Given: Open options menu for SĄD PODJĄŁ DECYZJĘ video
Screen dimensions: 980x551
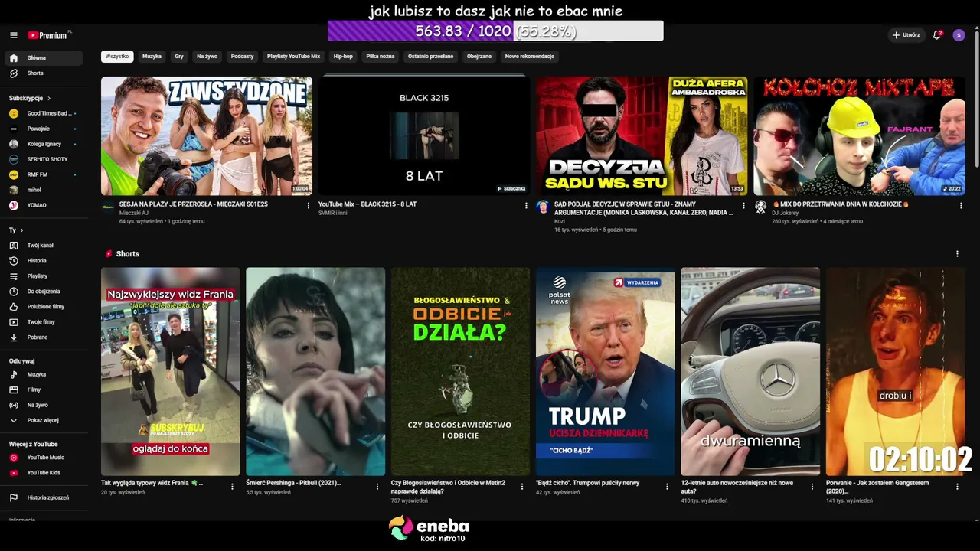Looking at the screenshot, I should [743, 205].
